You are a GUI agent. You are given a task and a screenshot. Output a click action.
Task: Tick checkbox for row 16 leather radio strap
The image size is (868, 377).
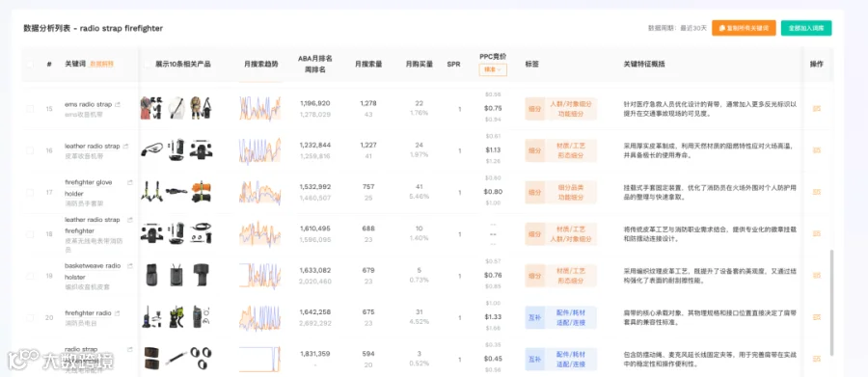(30, 150)
